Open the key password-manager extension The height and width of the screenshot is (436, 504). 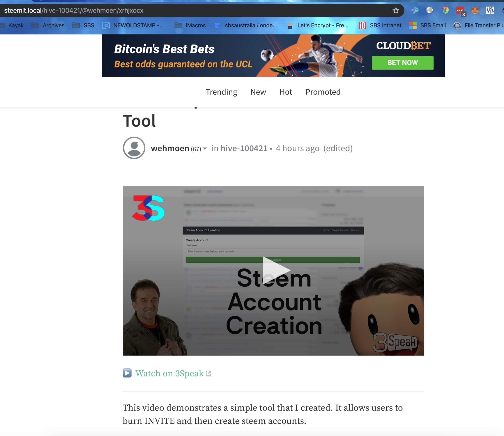click(x=415, y=10)
